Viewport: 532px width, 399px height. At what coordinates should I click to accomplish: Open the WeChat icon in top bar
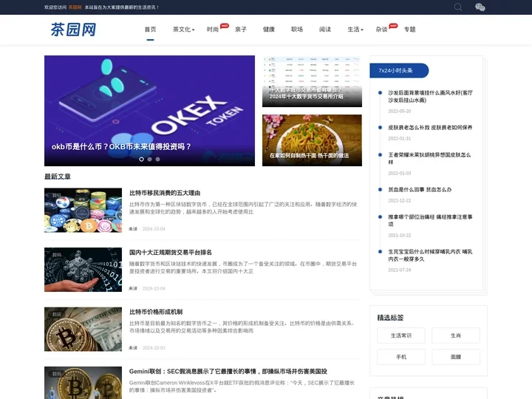(480, 7)
